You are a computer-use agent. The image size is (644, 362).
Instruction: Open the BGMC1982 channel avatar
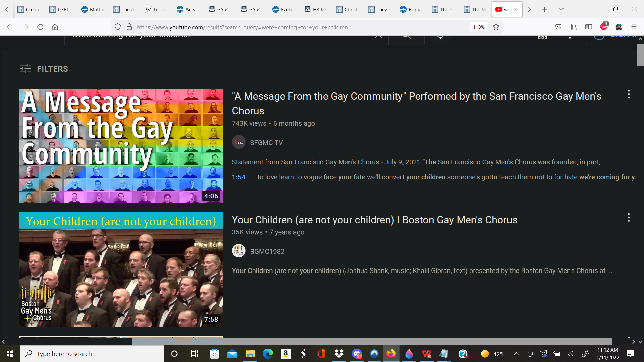(238, 251)
